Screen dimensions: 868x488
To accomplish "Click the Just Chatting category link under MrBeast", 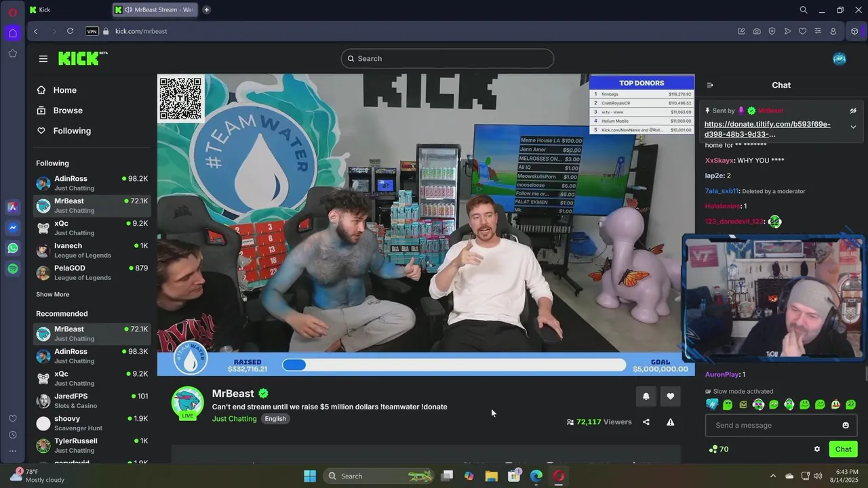I will tap(234, 419).
